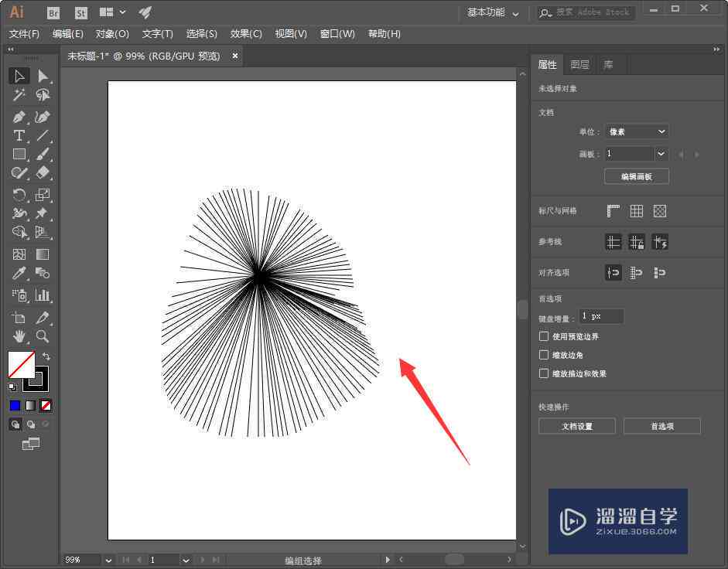Activate the Warp/Width tool
Viewport: 728px width, 569px height.
click(19, 213)
